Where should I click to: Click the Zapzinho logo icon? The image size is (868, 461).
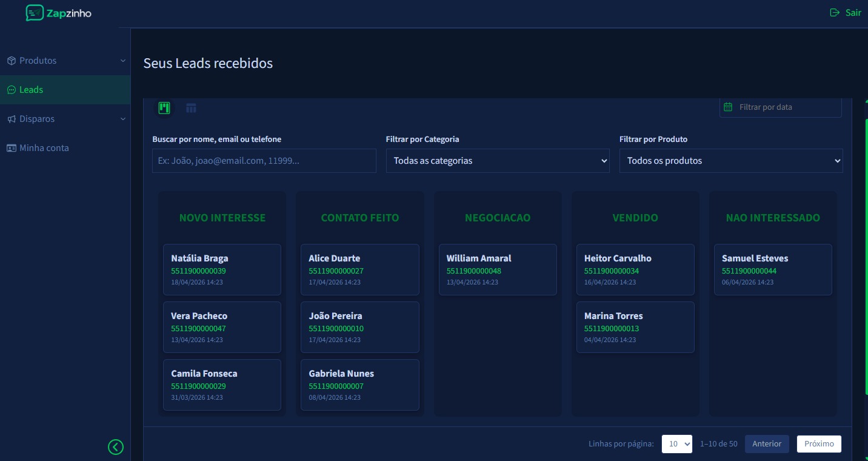pos(35,13)
